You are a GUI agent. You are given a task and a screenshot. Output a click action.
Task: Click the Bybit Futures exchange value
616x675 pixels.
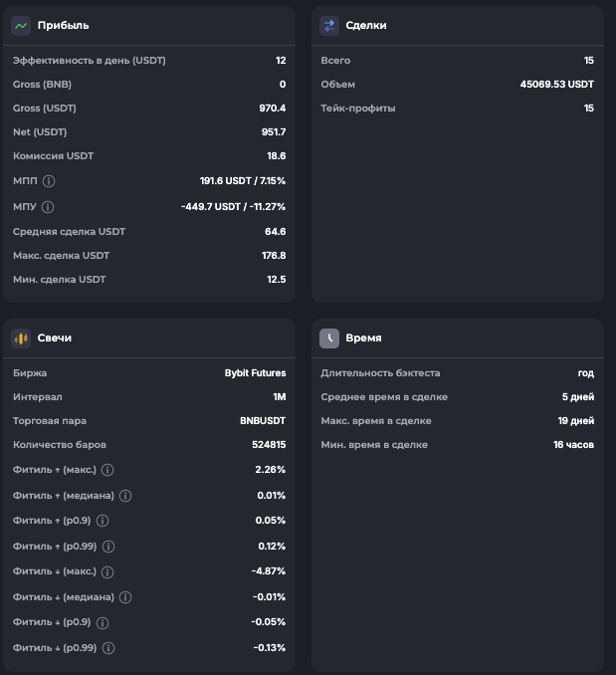[255, 373]
